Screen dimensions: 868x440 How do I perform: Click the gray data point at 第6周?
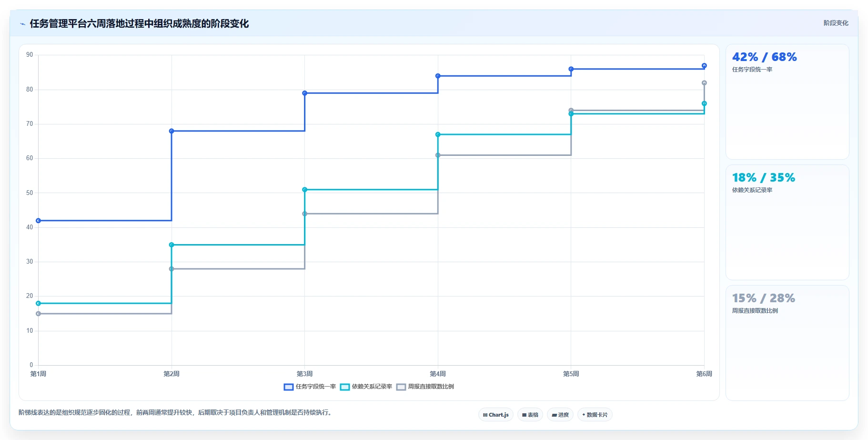click(x=704, y=83)
